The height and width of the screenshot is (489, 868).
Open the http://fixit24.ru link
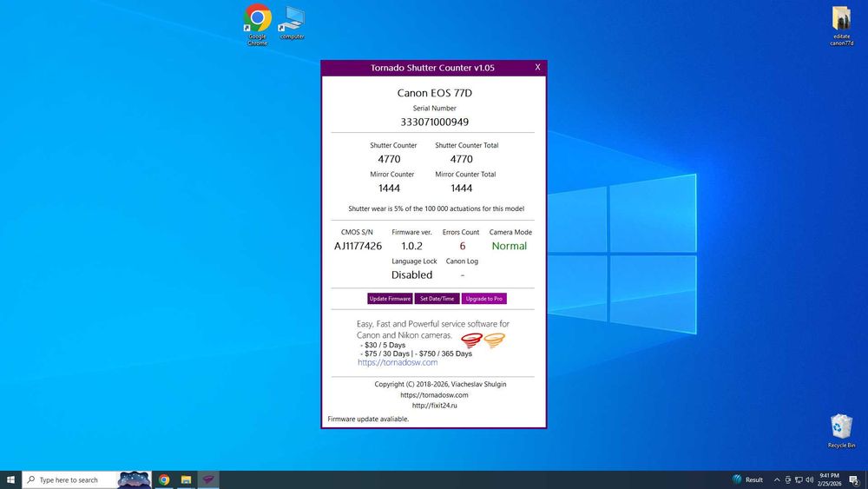(x=435, y=406)
